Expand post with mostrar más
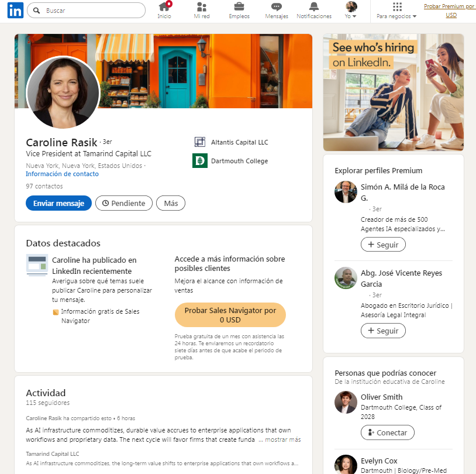 point(282,439)
